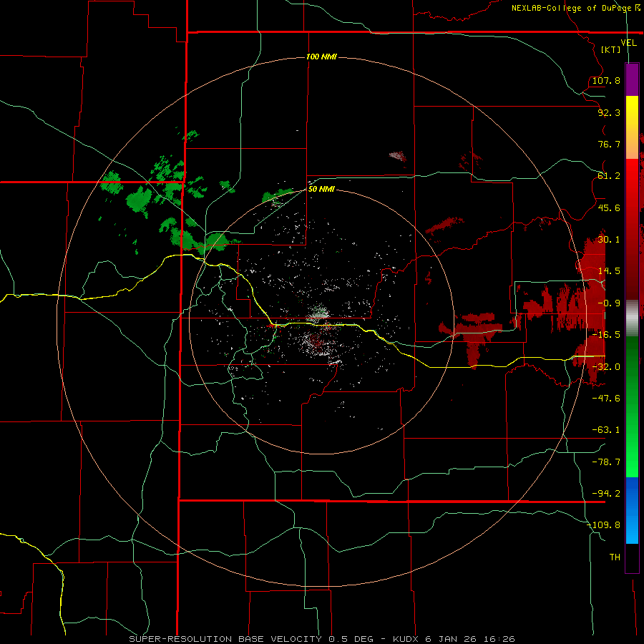The width and height of the screenshot is (644, 644).
Task: Click the 50 NMI range ring label
Action: [x=321, y=190]
